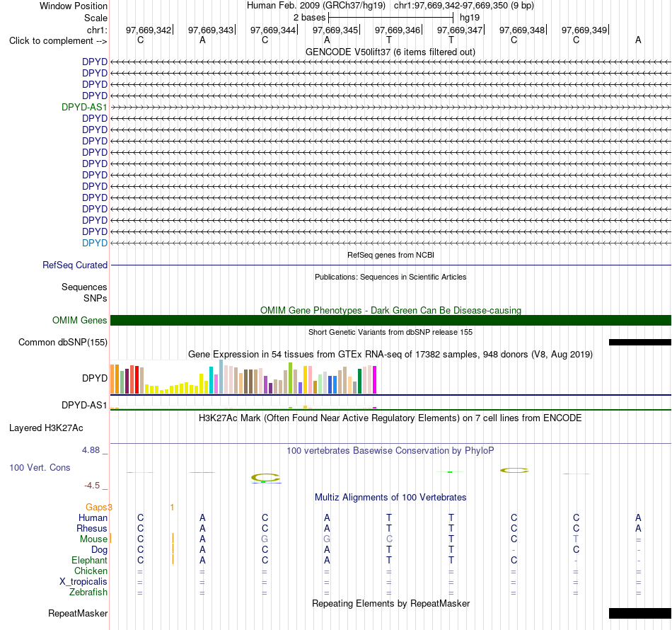The image size is (672, 630).
Task: Click the Scale track label
Action: 95,18
